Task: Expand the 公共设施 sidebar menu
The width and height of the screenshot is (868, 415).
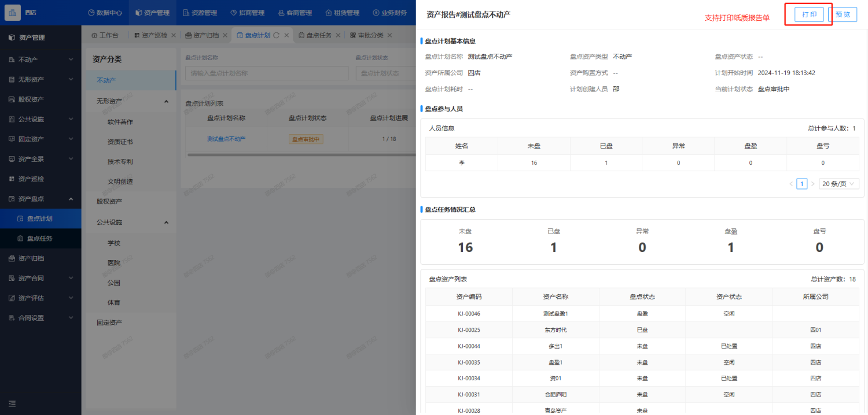Action: click(41, 119)
